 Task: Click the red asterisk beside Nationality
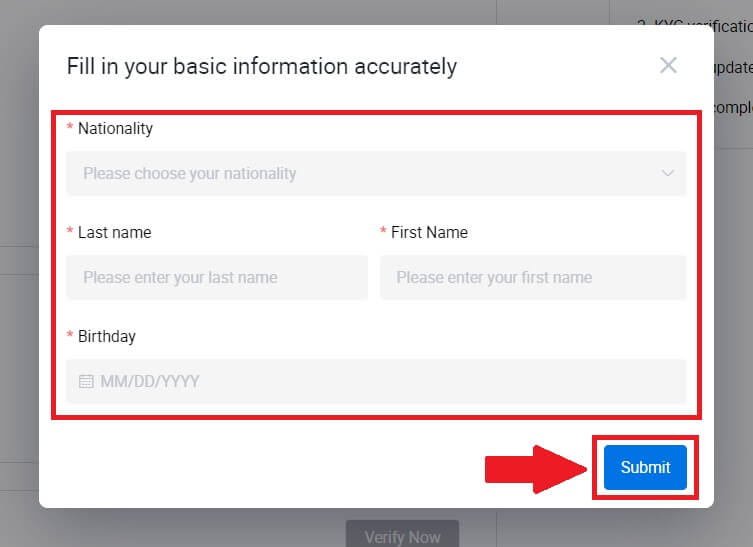click(70, 129)
